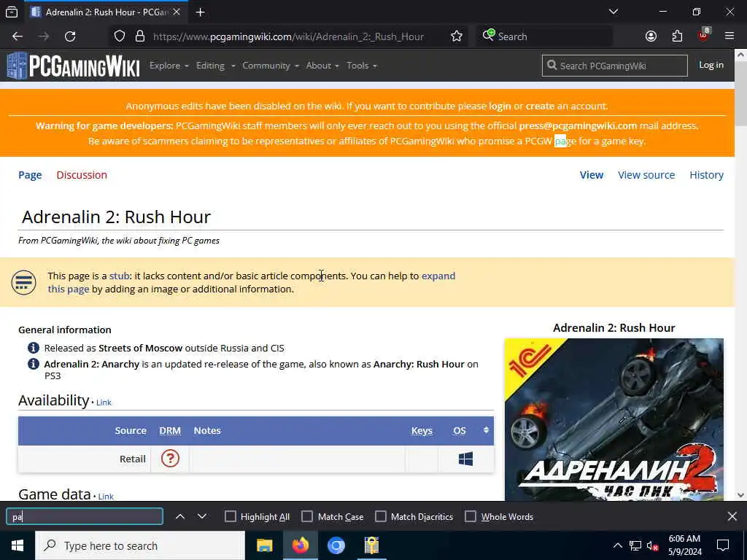Enable the Whole Words checkbox
Image resolution: width=747 pixels, height=560 pixels.
click(x=471, y=517)
